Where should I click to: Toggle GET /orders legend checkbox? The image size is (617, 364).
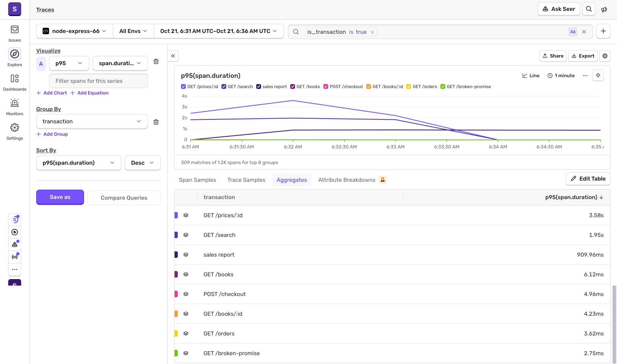[409, 86]
